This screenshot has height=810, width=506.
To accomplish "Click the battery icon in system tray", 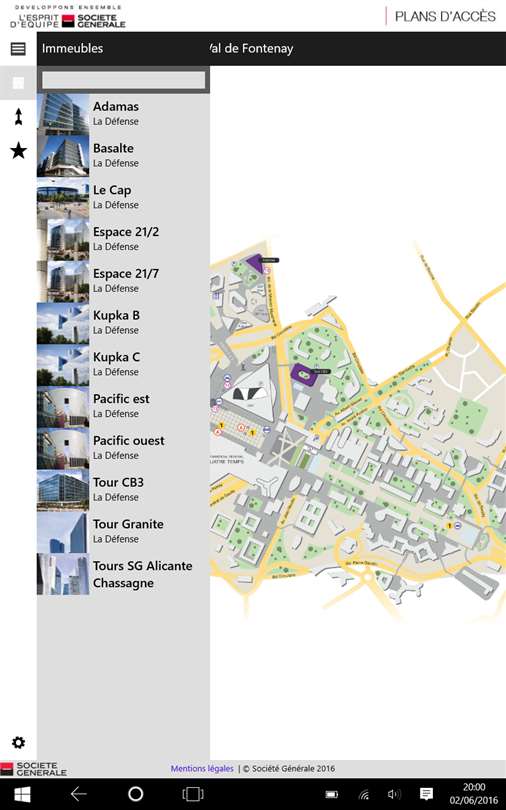I will point(331,794).
